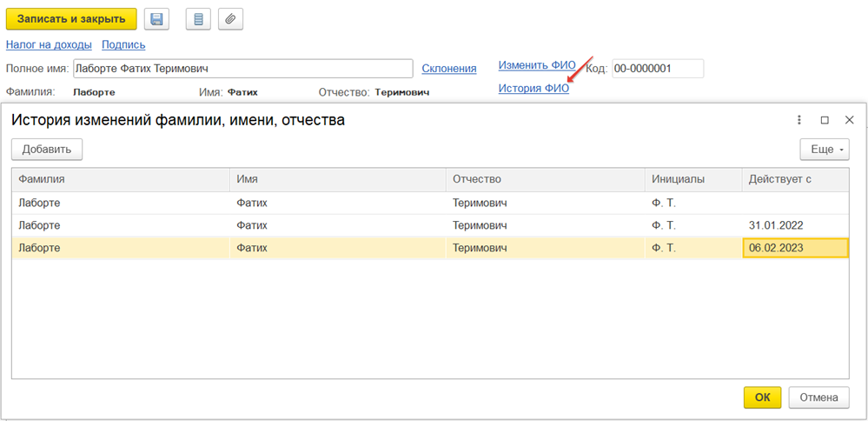Click the floppy disk save icon

coord(156,19)
